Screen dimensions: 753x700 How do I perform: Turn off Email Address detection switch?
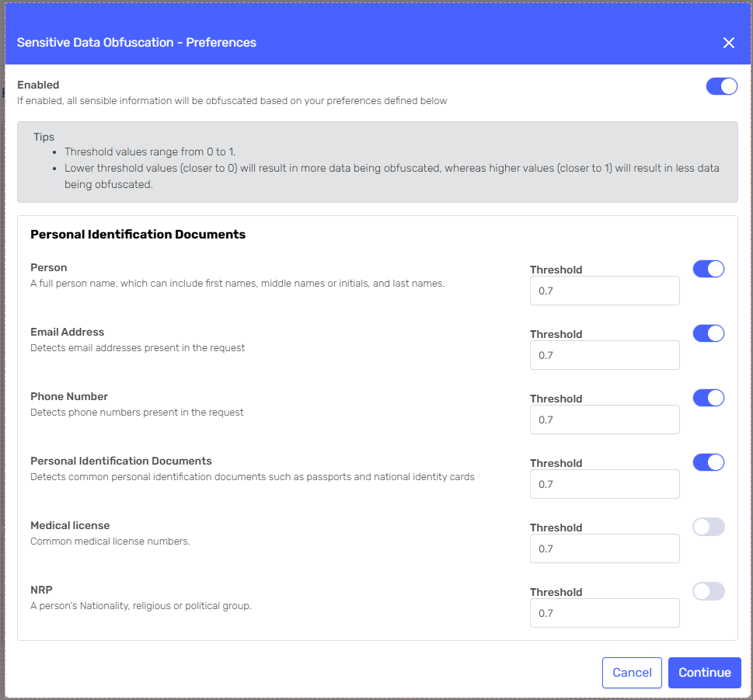(708, 333)
